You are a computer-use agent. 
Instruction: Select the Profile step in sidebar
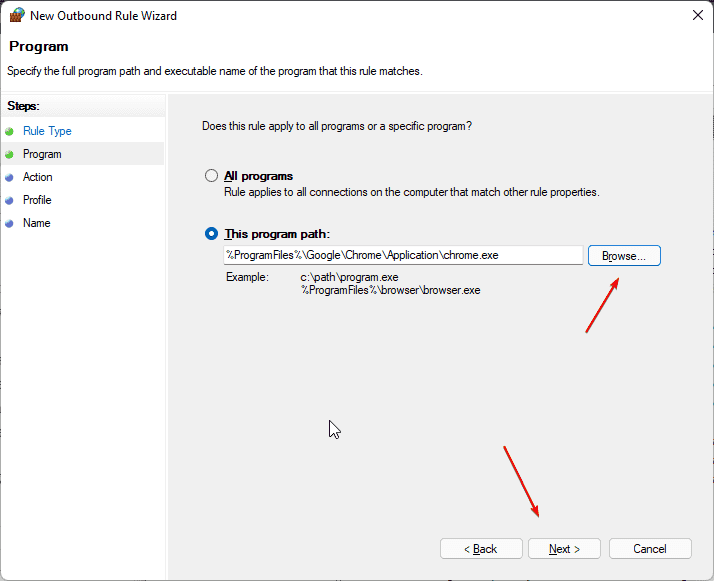click(x=37, y=200)
